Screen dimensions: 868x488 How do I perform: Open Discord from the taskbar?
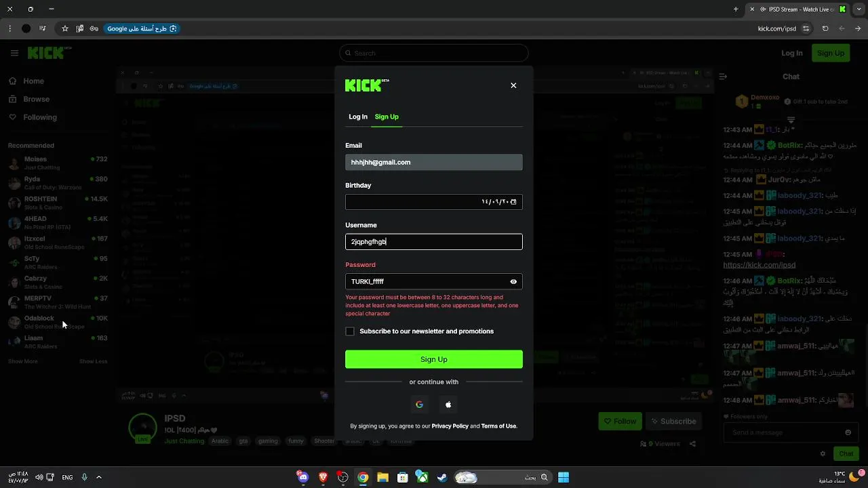coord(303,477)
